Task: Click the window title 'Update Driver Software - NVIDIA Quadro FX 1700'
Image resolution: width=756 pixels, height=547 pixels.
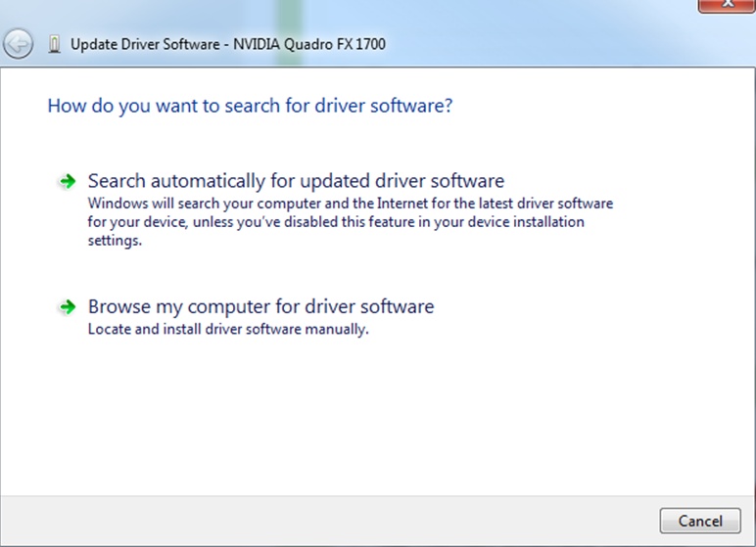Action: 228,44
